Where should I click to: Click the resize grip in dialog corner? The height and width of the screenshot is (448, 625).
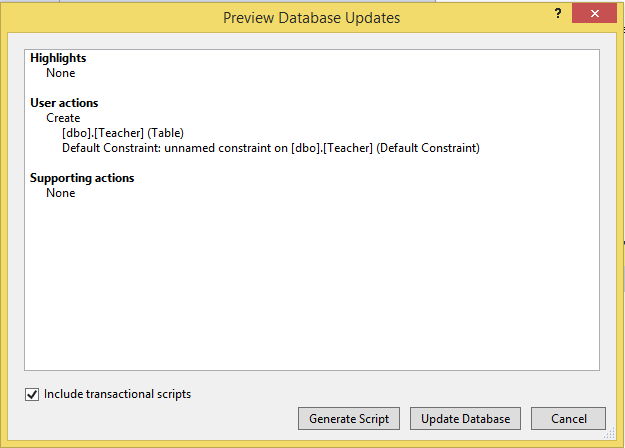(x=616, y=440)
